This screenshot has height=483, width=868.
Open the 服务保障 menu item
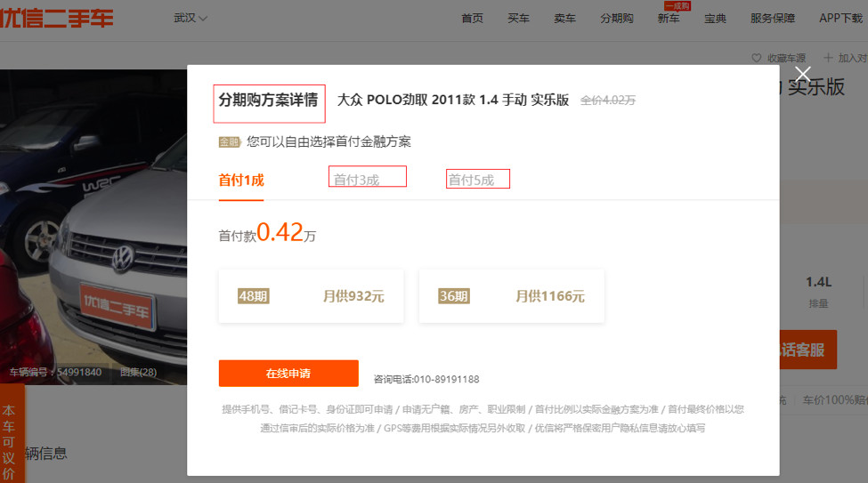(773, 19)
